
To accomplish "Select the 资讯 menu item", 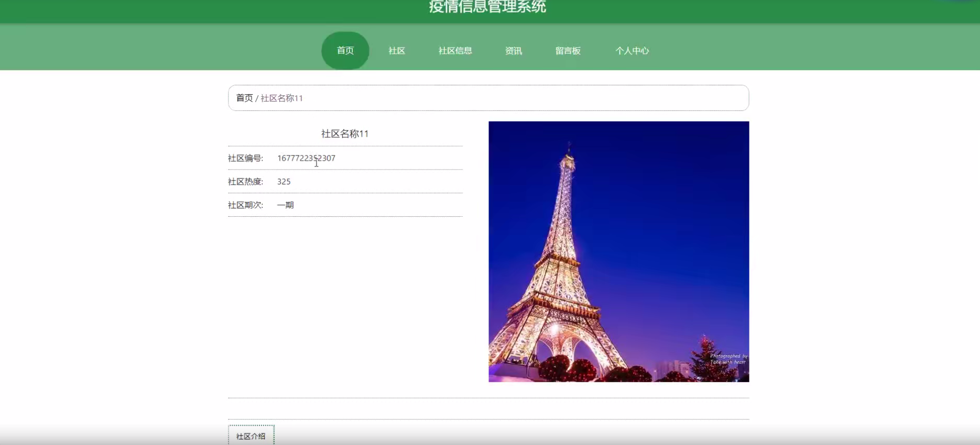I will 514,50.
